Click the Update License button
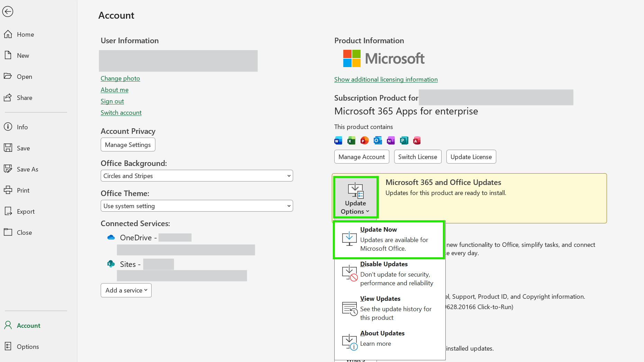The height and width of the screenshot is (362, 644). point(471,157)
